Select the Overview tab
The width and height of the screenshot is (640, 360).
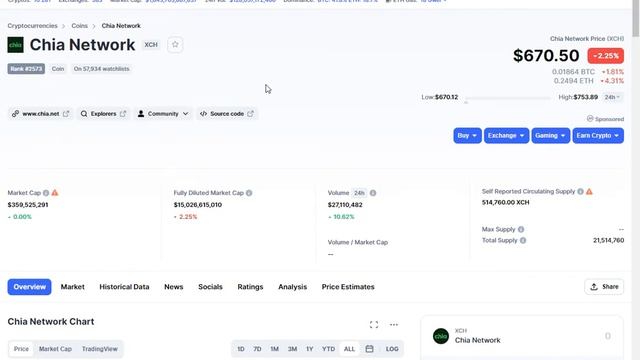pyautogui.click(x=29, y=287)
